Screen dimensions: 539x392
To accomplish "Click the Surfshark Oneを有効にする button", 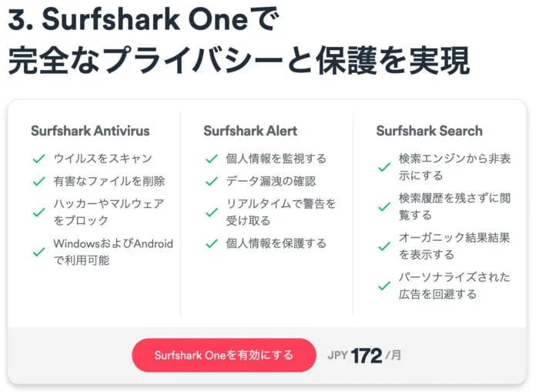I will pyautogui.click(x=223, y=355).
